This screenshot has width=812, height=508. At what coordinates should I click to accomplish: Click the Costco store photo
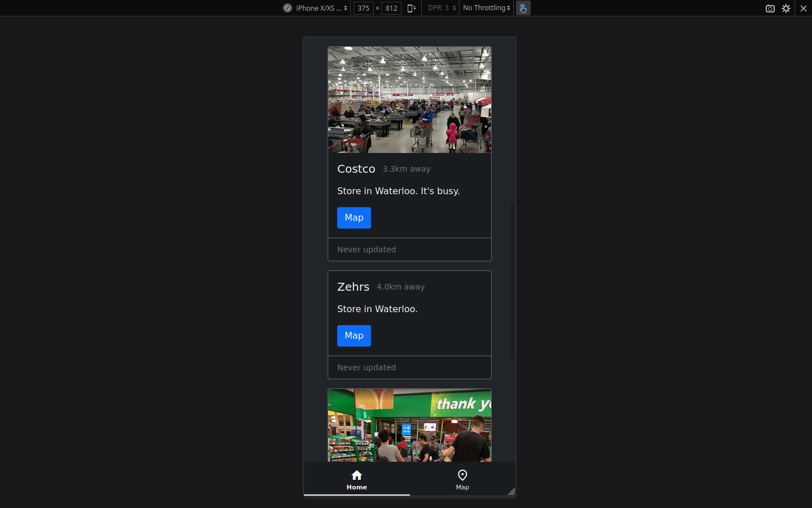point(409,100)
